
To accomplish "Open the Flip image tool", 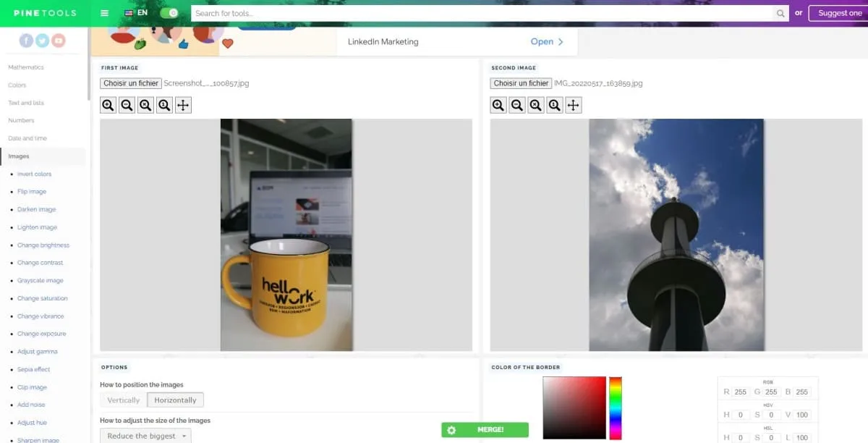I will pyautogui.click(x=32, y=192).
